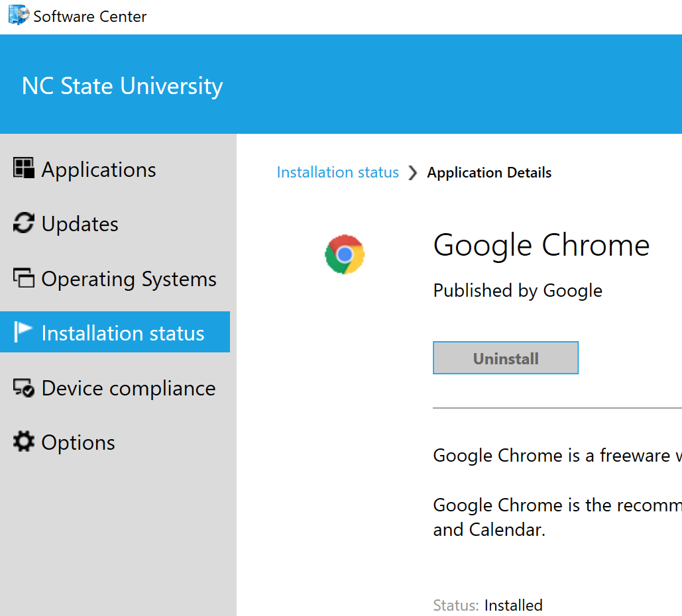This screenshot has width=682, height=616.
Task: Click the 'and Calendar.' description text
Action: 489,529
